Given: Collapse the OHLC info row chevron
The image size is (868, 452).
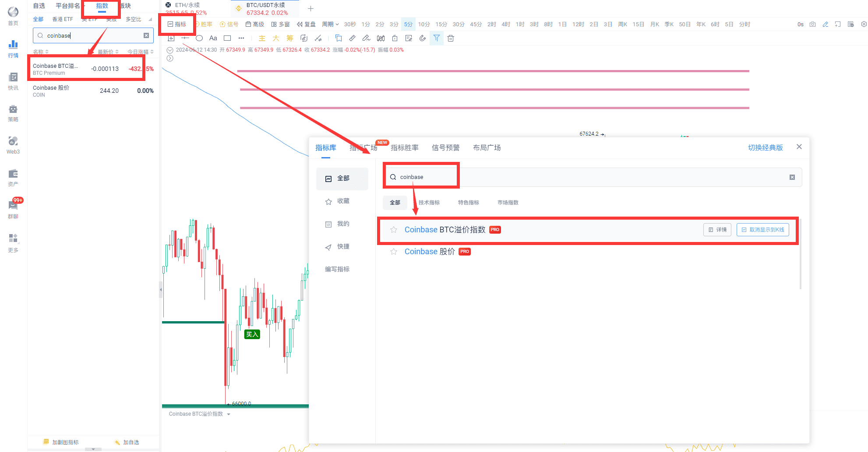Looking at the screenshot, I should [170, 50].
